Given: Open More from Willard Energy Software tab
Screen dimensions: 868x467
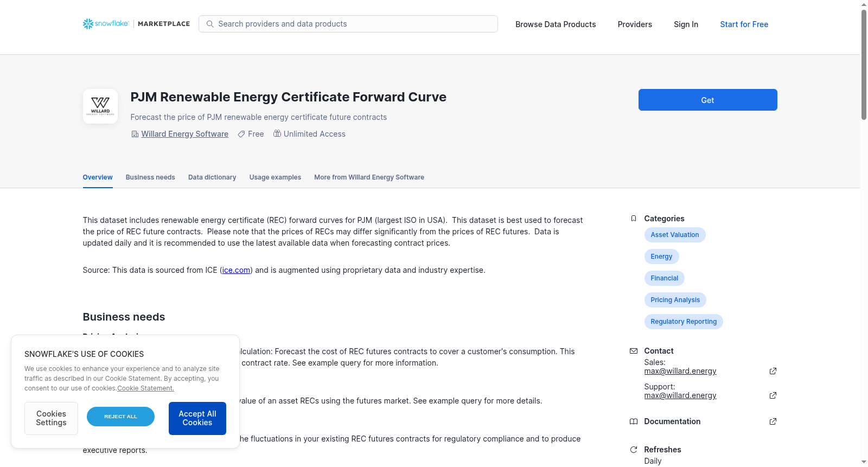Looking at the screenshot, I should point(369,177).
